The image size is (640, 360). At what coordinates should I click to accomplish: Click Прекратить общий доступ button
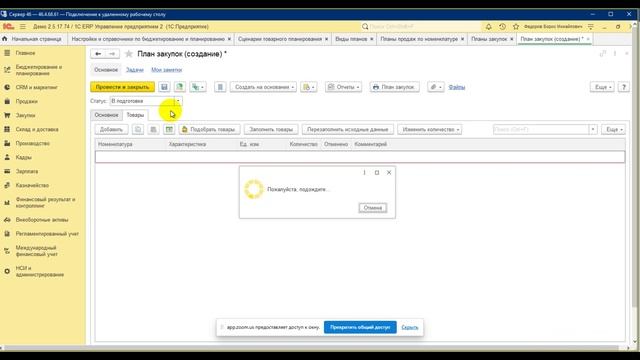click(x=360, y=327)
